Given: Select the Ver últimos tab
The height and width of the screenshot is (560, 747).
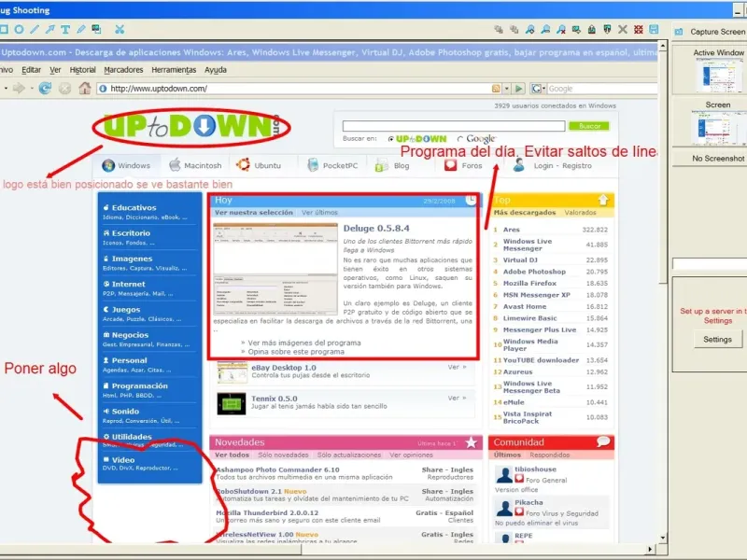Looking at the screenshot, I should pyautogui.click(x=319, y=213).
